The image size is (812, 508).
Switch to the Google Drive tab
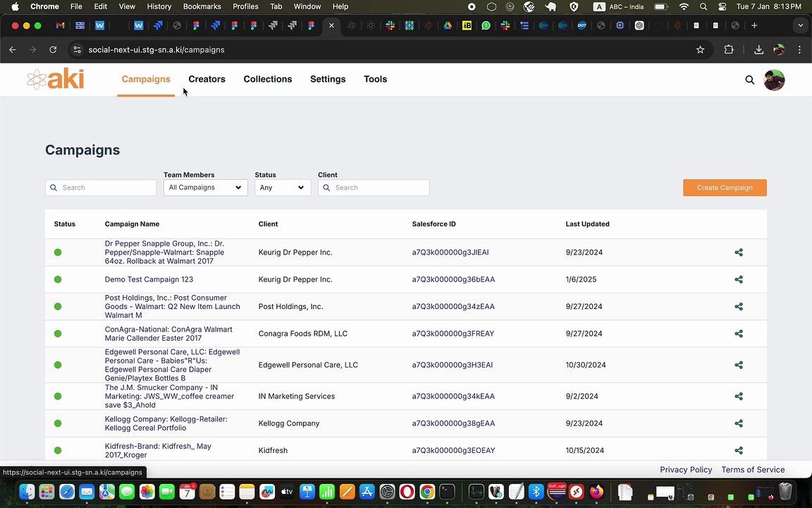point(448,25)
